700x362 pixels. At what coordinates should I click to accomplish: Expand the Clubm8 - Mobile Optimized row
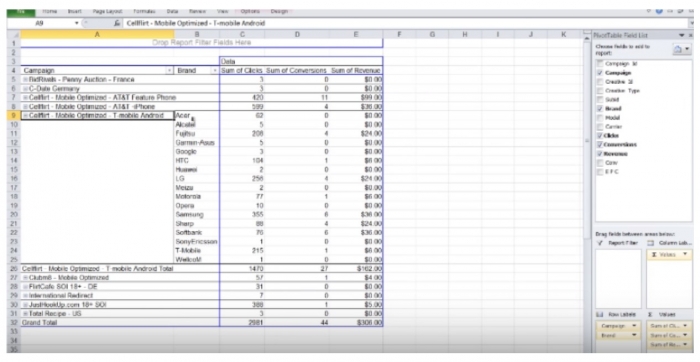click(x=26, y=278)
